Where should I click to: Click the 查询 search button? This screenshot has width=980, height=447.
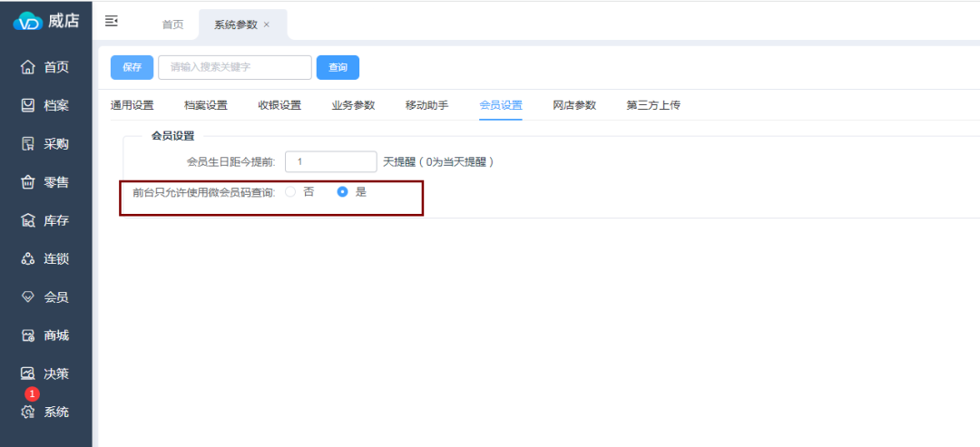click(x=338, y=67)
